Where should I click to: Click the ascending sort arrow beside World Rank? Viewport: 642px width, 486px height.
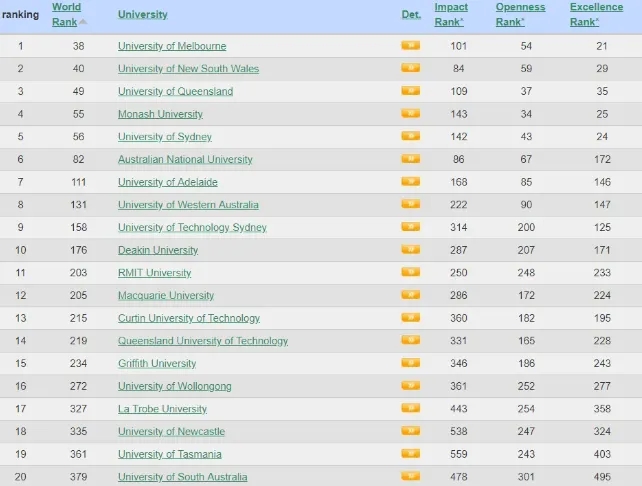(x=83, y=22)
